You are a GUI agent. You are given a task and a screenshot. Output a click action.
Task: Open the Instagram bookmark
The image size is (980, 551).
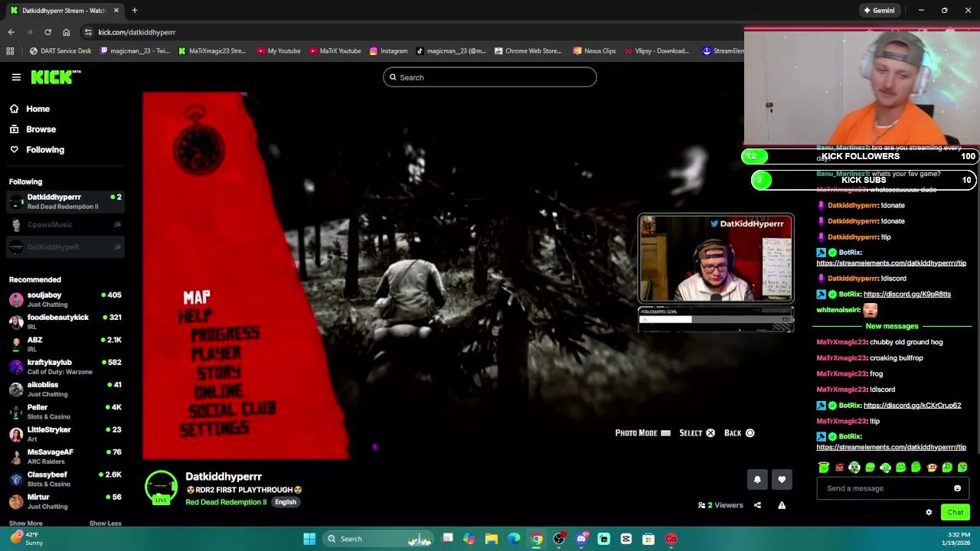pyautogui.click(x=388, y=51)
